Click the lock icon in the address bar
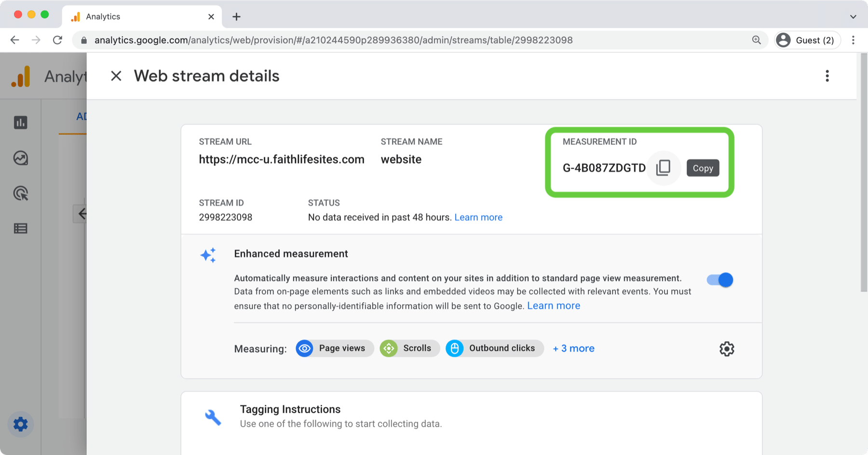Viewport: 868px width, 455px height. point(84,41)
